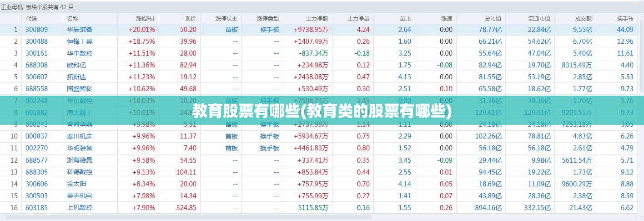Sort by 换手% column header

625,18
